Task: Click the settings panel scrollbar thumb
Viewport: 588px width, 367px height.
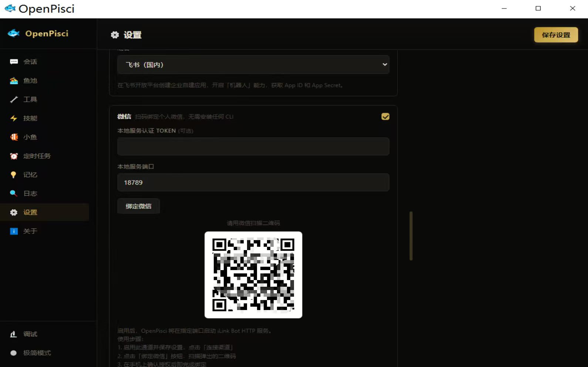Action: coord(411,236)
